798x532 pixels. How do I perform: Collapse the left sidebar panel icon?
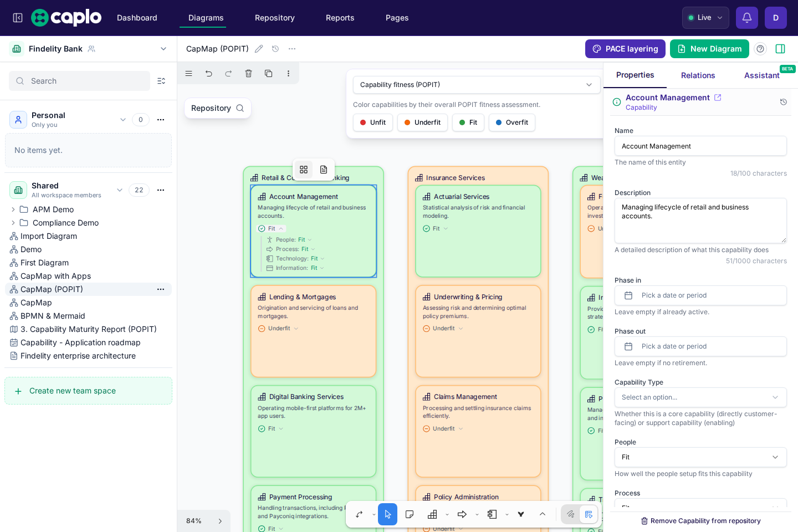pos(18,18)
